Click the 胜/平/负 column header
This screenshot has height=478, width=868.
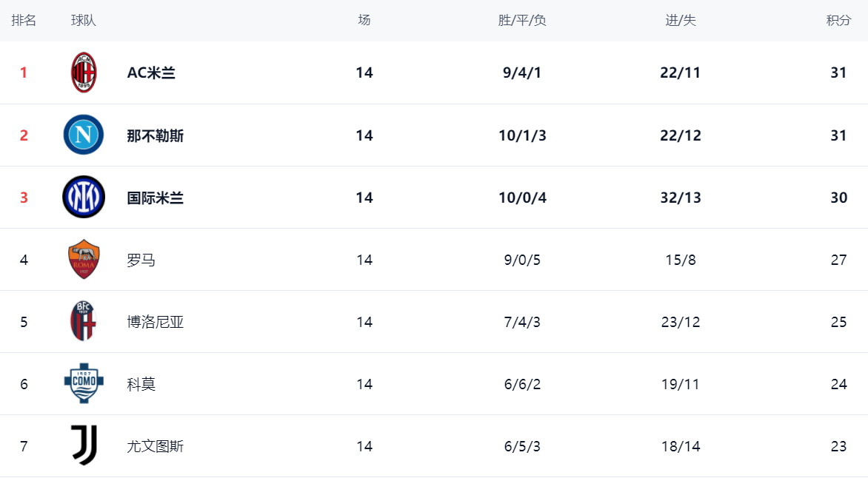click(x=522, y=20)
